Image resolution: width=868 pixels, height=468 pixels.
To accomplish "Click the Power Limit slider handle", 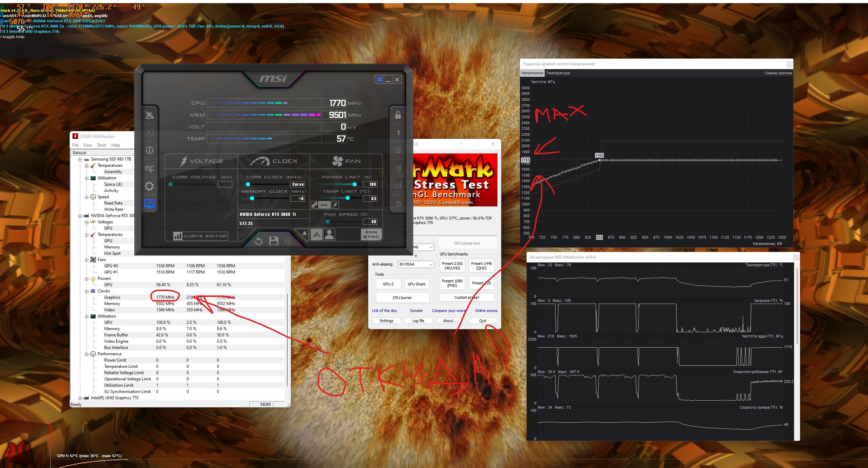I will pos(355,184).
